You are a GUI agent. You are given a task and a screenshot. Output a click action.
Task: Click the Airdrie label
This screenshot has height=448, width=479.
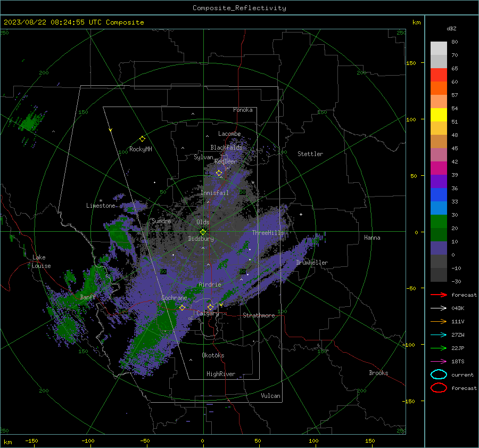210,284
